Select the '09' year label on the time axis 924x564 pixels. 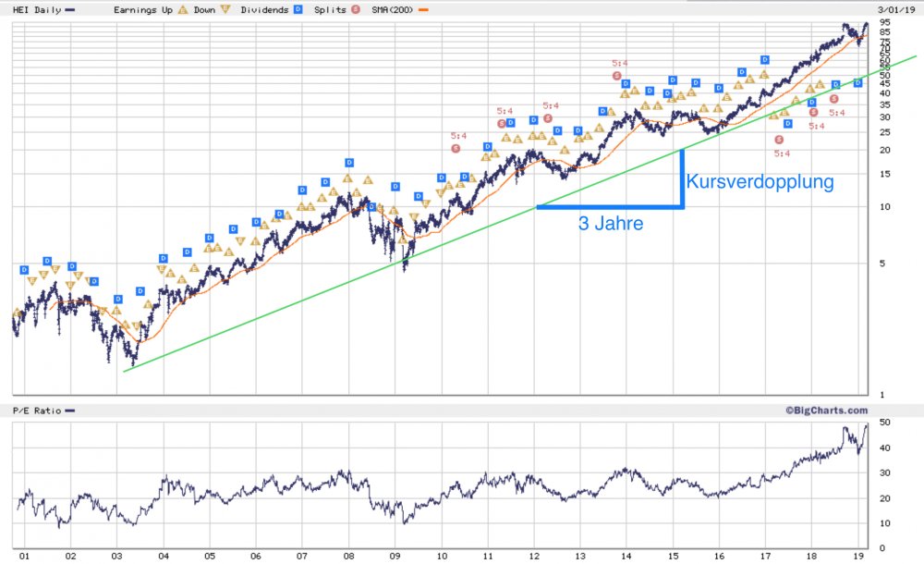click(395, 556)
